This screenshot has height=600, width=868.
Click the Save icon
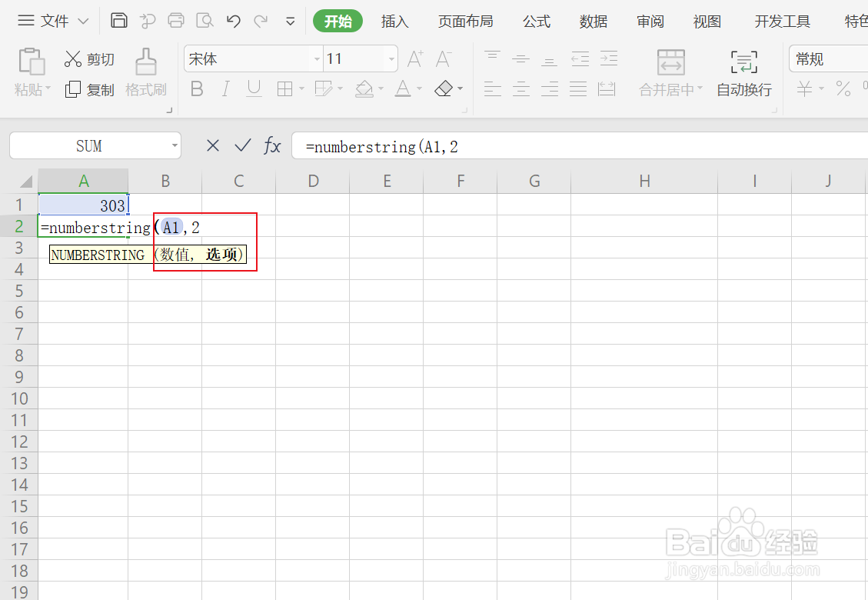118,21
